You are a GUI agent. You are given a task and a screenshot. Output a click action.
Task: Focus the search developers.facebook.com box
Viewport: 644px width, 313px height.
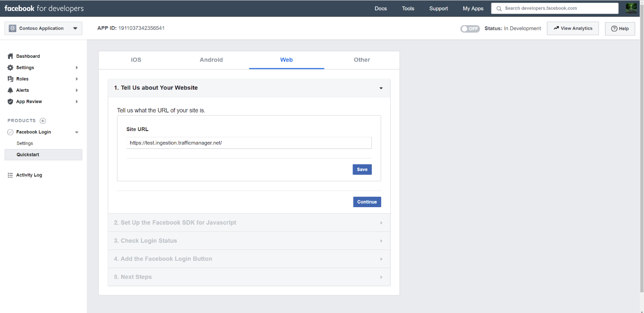tap(555, 8)
